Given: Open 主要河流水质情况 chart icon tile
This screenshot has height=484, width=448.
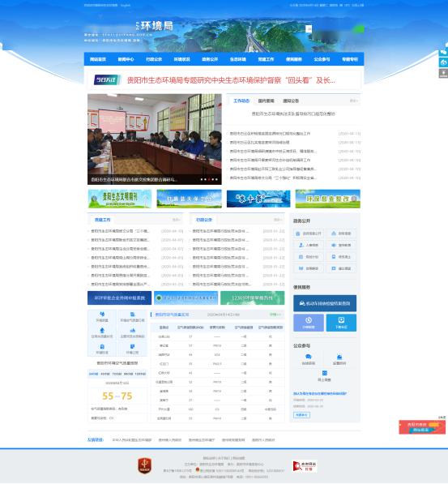Looking at the screenshot, I should [132, 332].
